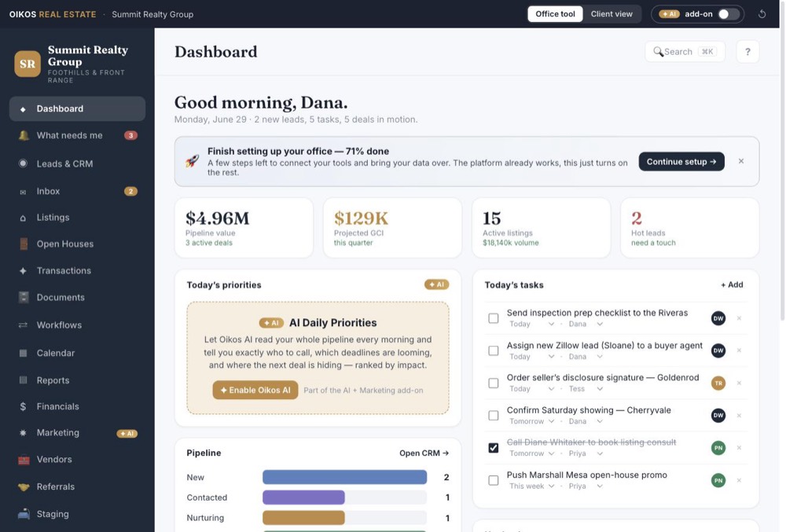Click the Open Houses door icon
Viewport: 786px width, 532px height.
pyautogui.click(x=23, y=244)
